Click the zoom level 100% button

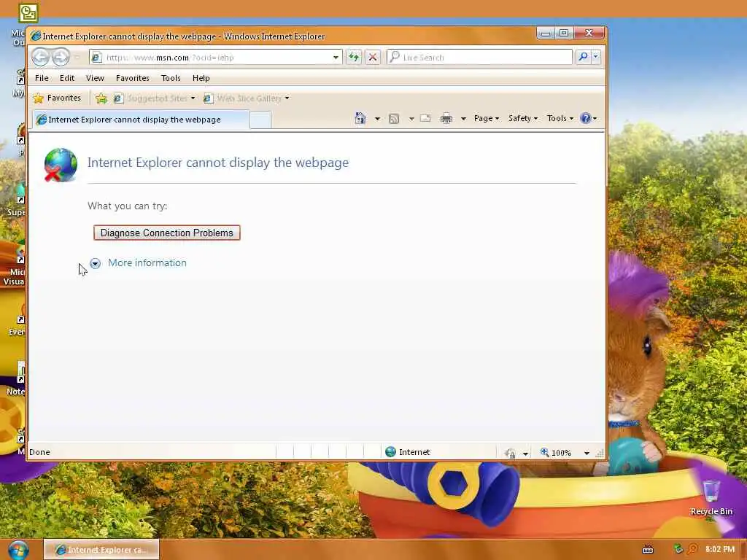[555, 452]
